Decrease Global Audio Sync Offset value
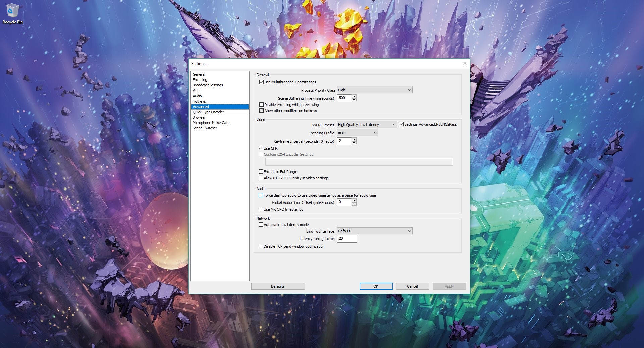 (354, 204)
